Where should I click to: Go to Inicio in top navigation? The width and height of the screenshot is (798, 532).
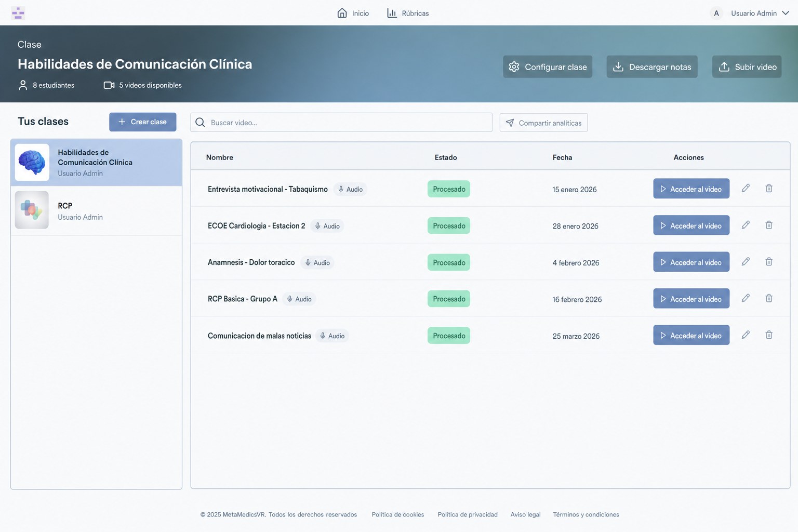click(x=353, y=13)
